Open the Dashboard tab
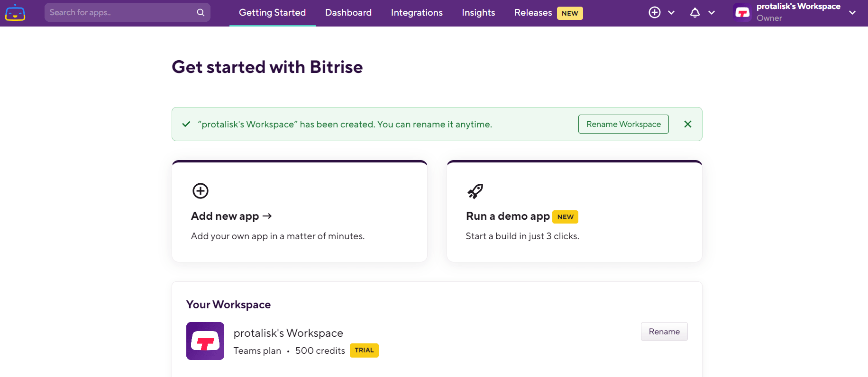The width and height of the screenshot is (868, 377). tap(348, 13)
